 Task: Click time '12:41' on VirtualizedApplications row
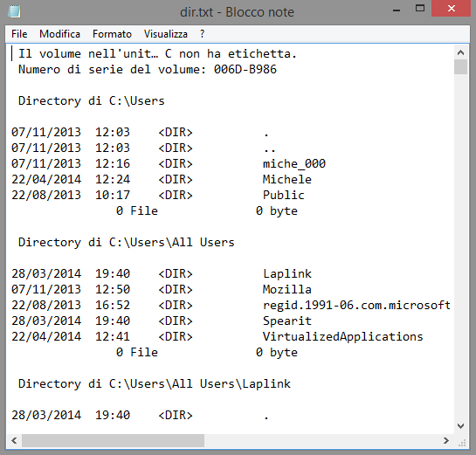pos(113,337)
